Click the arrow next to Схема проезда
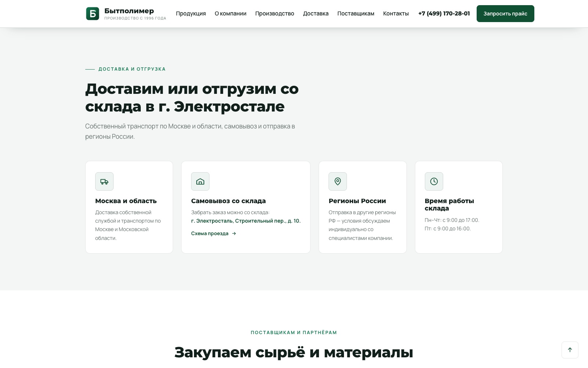The height and width of the screenshot is (368, 588). click(x=234, y=234)
